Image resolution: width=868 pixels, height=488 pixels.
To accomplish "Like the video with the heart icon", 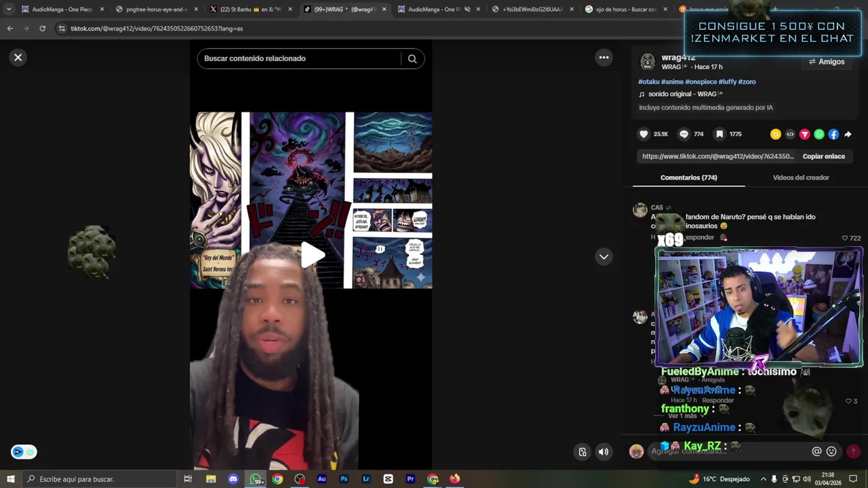I will click(x=644, y=134).
